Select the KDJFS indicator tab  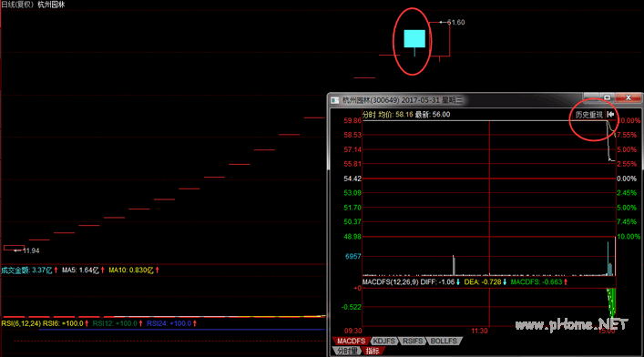click(384, 341)
